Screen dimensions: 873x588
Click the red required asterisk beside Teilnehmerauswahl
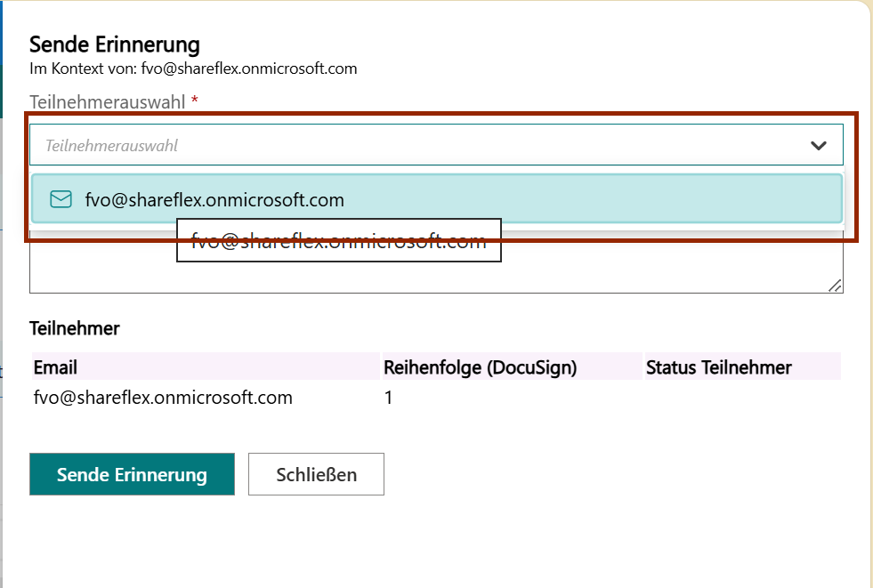[x=194, y=101]
